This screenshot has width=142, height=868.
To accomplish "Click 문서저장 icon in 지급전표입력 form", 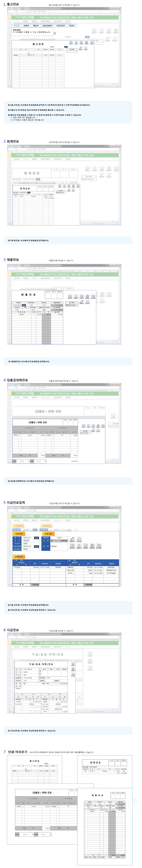I will click(99, 546).
